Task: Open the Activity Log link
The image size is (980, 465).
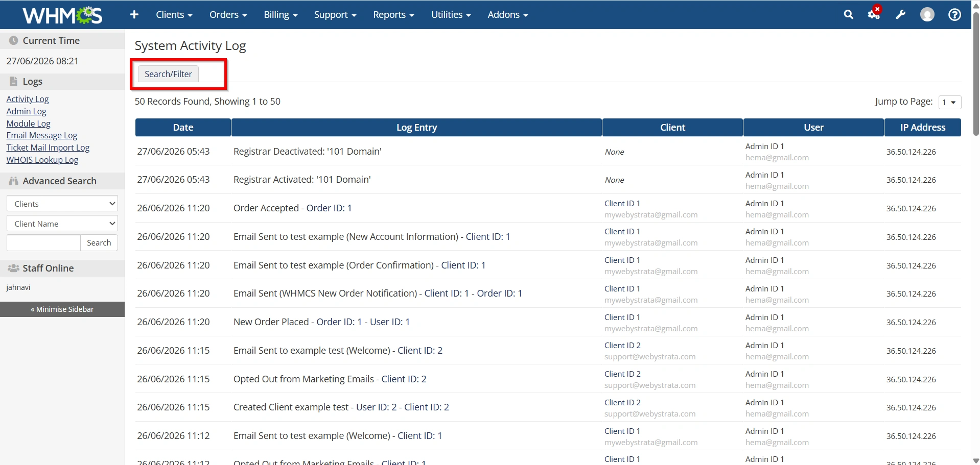Action: pos(28,99)
